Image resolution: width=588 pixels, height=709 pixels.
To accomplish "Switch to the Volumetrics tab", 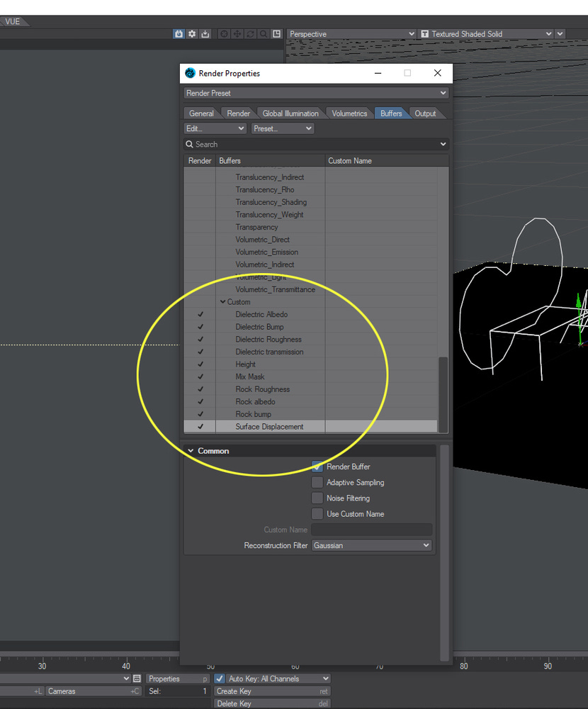I will tap(349, 113).
